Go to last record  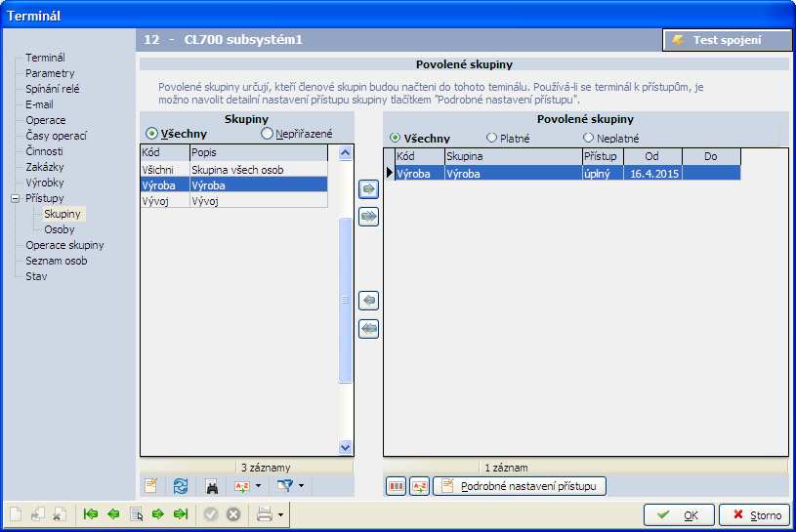tap(181, 514)
